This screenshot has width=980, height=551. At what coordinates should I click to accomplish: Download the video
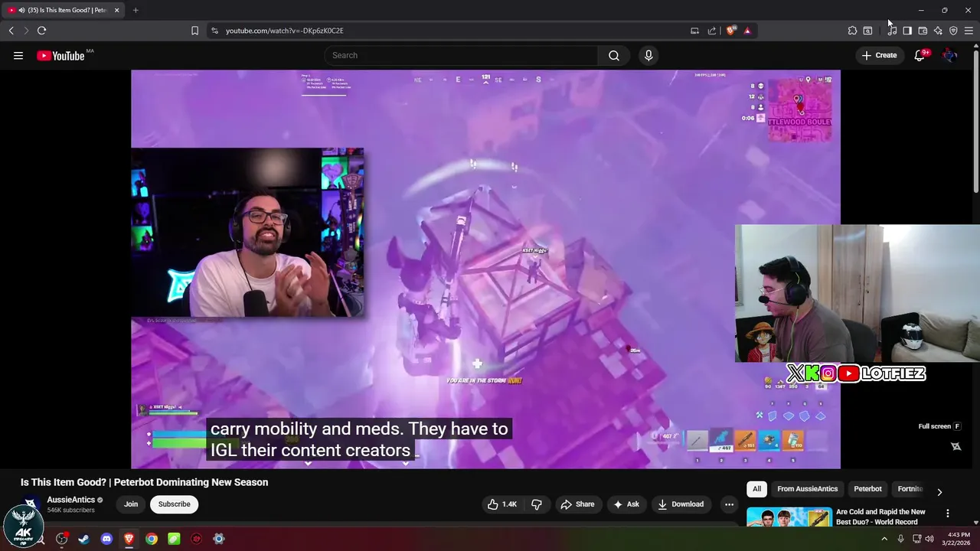point(680,504)
